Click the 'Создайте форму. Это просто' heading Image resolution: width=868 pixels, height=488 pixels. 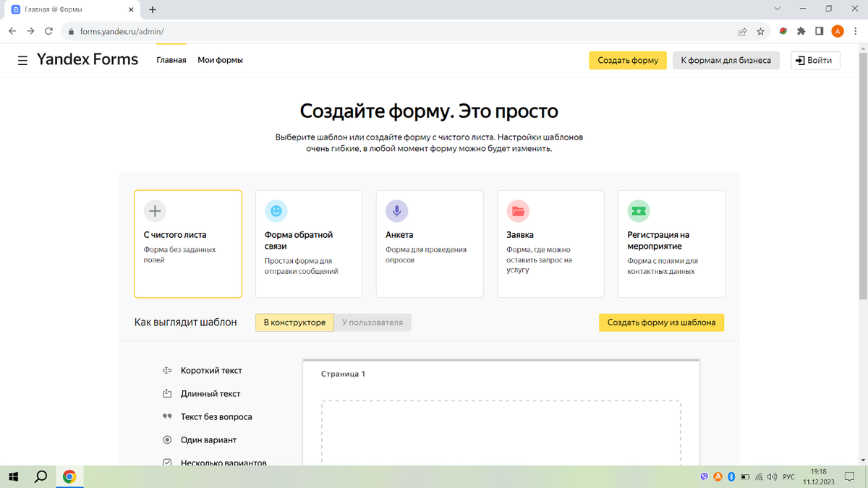[x=429, y=111]
